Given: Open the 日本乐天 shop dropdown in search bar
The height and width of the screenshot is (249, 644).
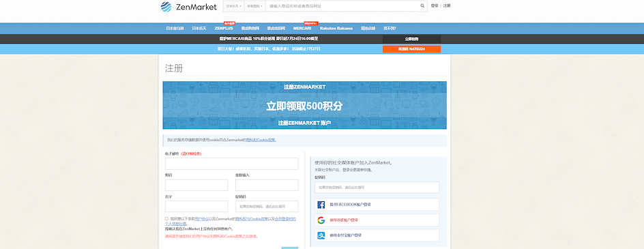Looking at the screenshot, I should (234, 6).
